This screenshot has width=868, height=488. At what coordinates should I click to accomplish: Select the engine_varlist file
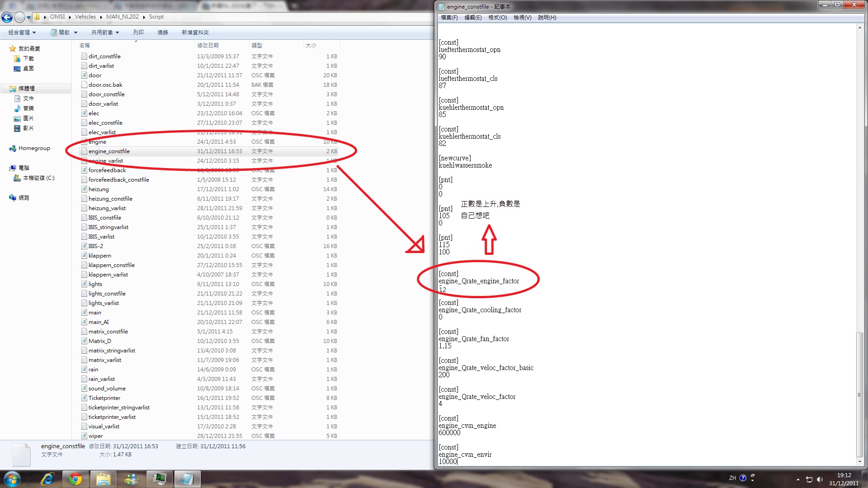(x=106, y=161)
